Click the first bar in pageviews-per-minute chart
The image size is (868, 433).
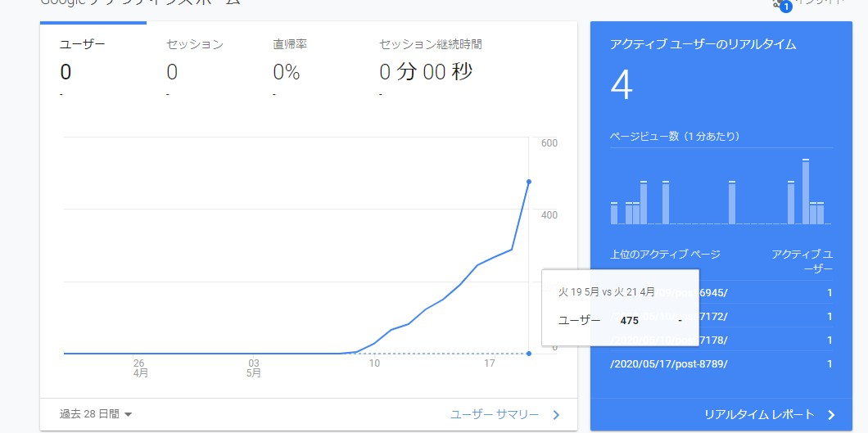pyautogui.click(x=614, y=213)
